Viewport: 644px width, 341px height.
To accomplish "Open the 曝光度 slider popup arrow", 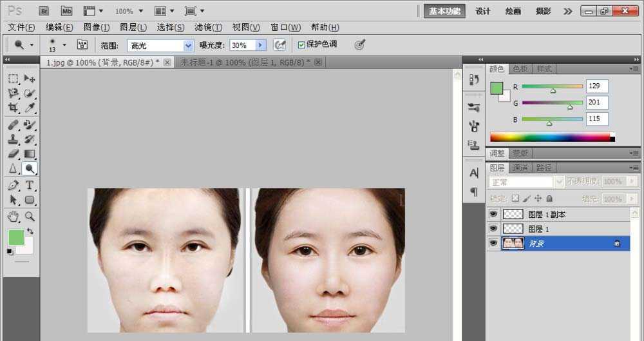I will pyautogui.click(x=260, y=45).
